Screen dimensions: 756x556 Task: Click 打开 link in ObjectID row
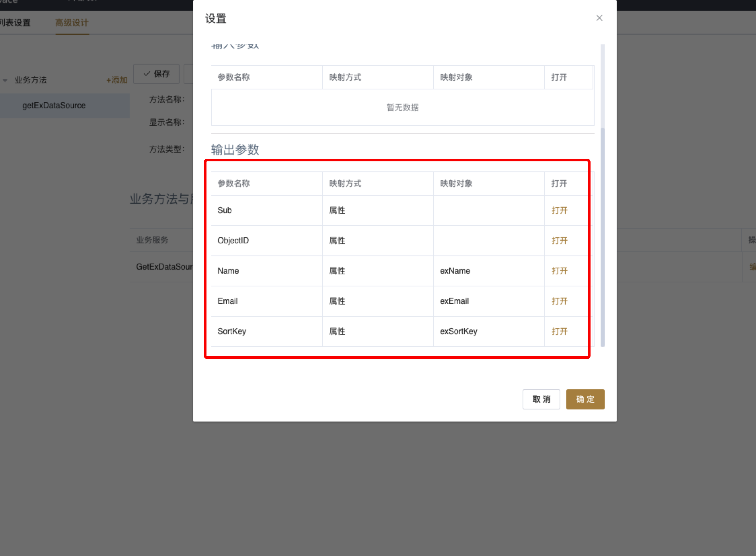(x=559, y=241)
